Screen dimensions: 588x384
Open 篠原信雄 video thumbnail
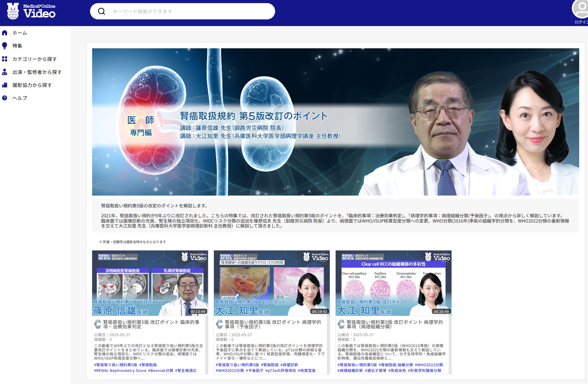tap(150, 283)
